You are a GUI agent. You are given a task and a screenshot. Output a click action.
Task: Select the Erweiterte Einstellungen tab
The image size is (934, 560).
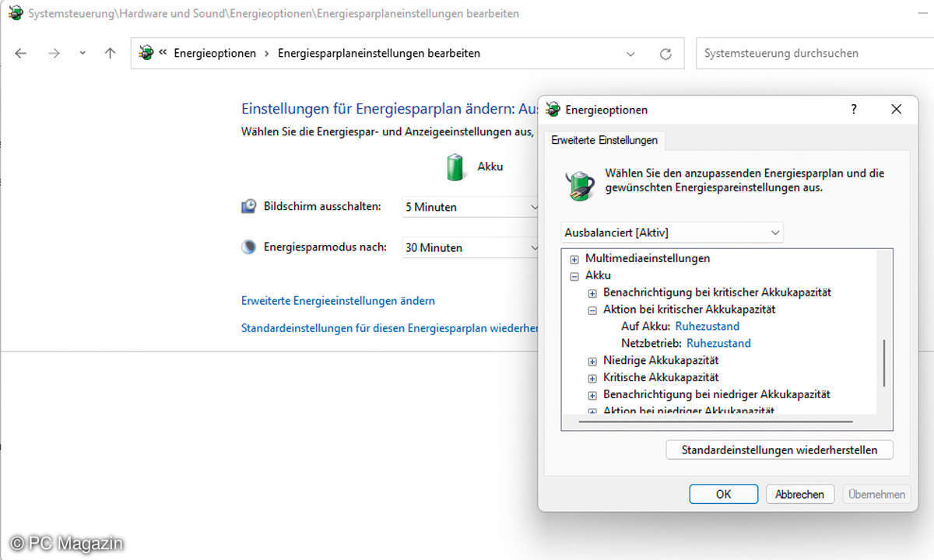(604, 140)
